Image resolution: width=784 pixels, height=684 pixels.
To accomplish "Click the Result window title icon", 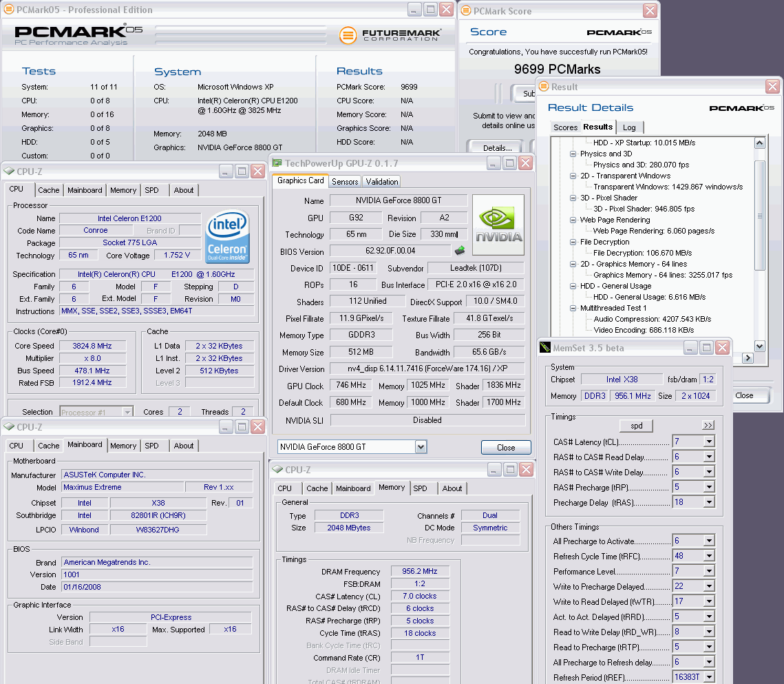I will (x=544, y=87).
